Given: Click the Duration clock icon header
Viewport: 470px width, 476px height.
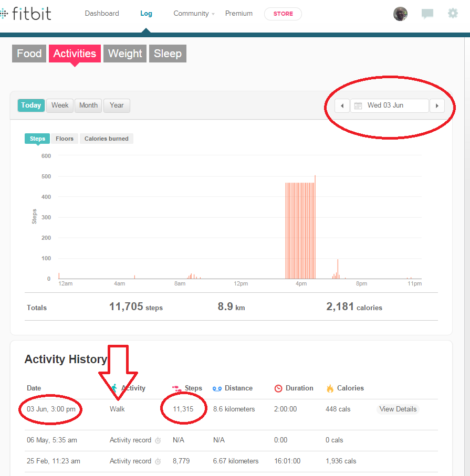Looking at the screenshot, I should (278, 388).
